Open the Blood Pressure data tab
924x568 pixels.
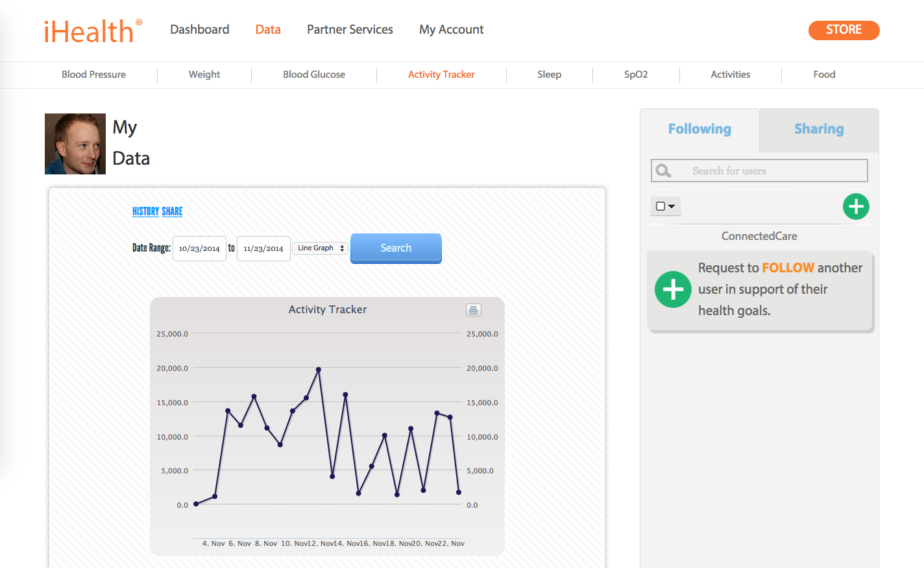[94, 75]
